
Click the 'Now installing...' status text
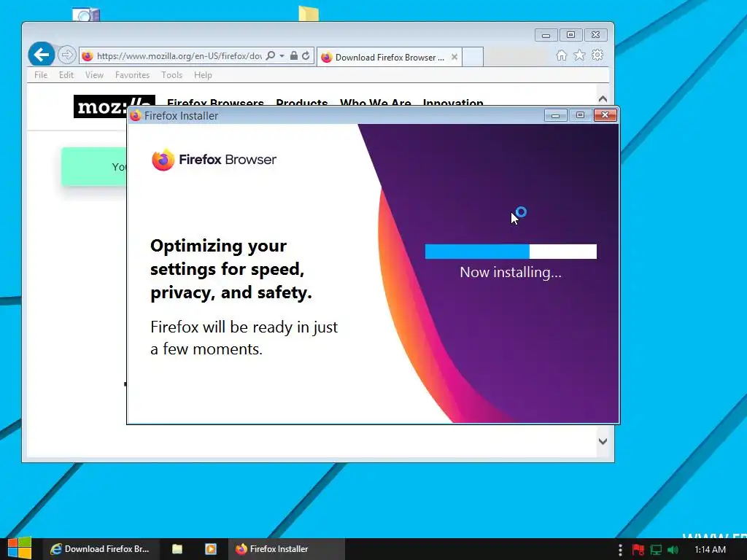[511, 273]
